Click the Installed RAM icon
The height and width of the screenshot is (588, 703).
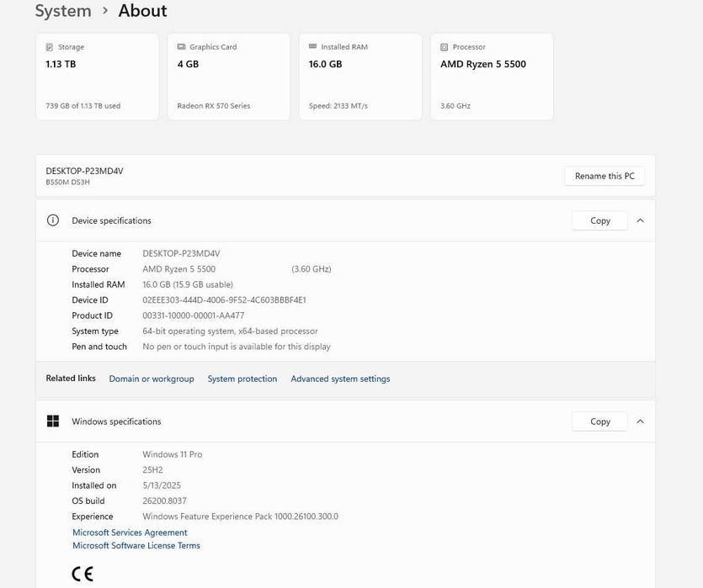point(312,47)
